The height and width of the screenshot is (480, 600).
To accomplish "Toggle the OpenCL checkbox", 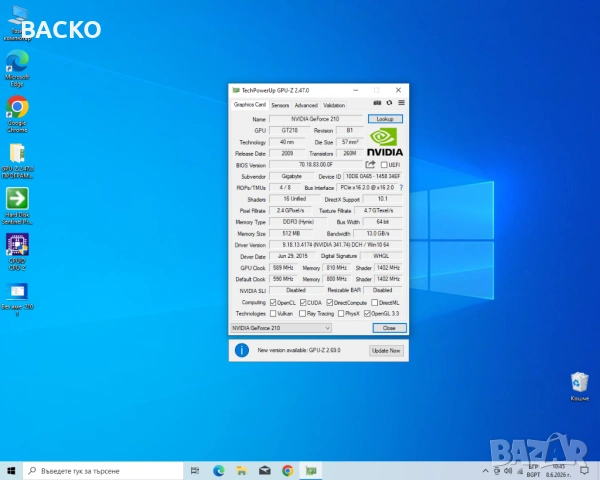I will pyautogui.click(x=273, y=302).
